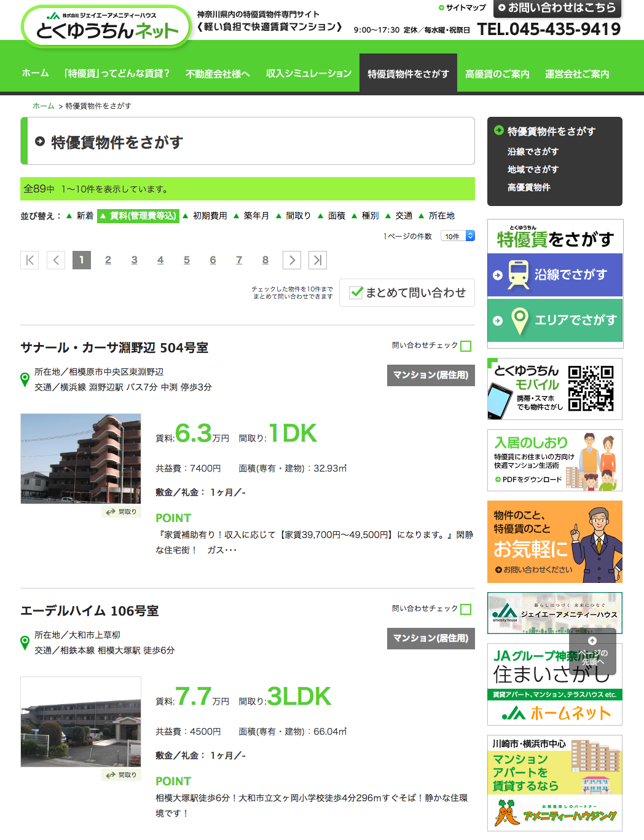Image resolution: width=644 pixels, height=840 pixels.
Task: Switch to the 収入シミュレーション tab
Action: tap(307, 73)
